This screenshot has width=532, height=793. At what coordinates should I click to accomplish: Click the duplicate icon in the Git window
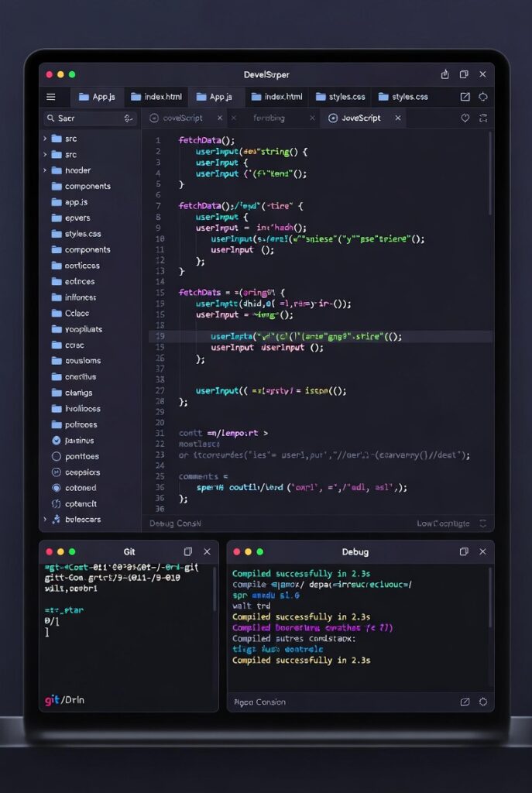click(188, 551)
